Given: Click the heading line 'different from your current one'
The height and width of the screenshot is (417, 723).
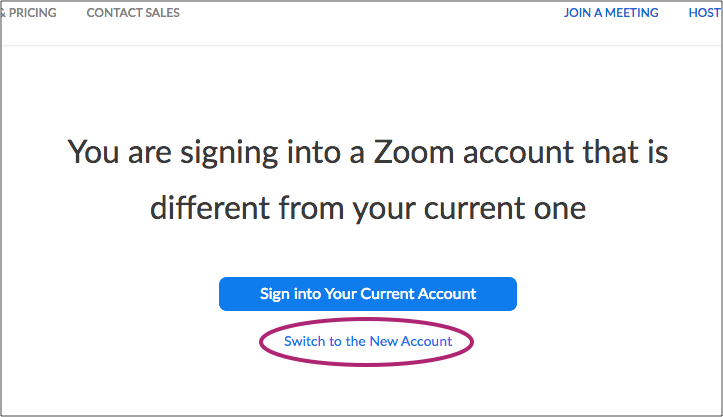Looking at the screenshot, I should pyautogui.click(x=368, y=209).
